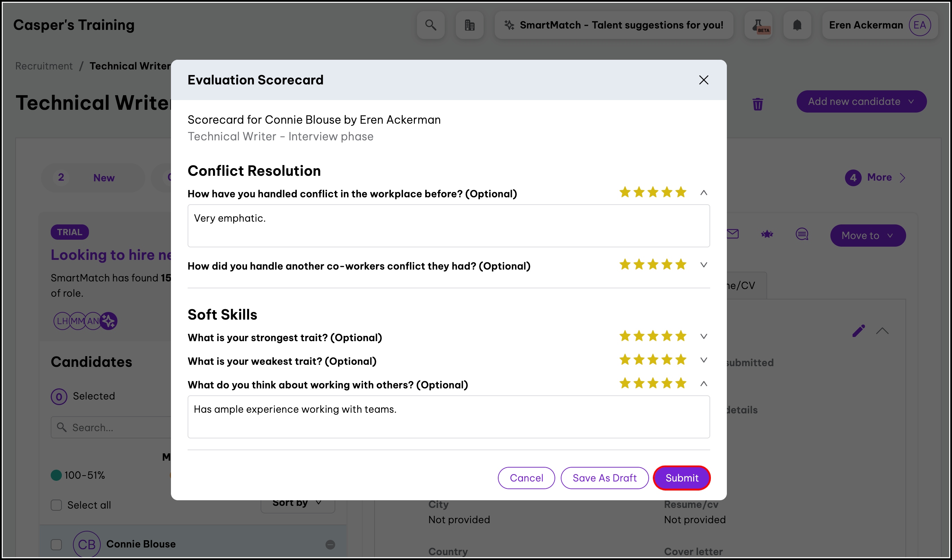
Task: Toggle the Select all checkbox
Action: 56,505
